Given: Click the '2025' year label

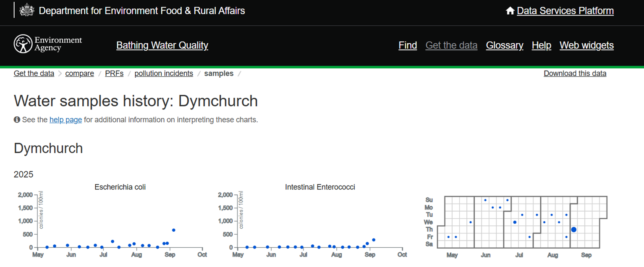Looking at the screenshot, I should coord(24,174).
